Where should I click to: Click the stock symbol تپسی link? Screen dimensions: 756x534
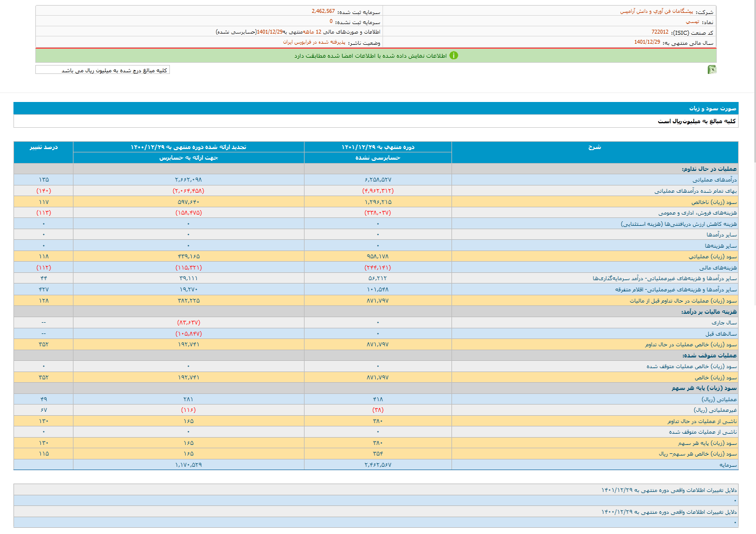pos(692,22)
